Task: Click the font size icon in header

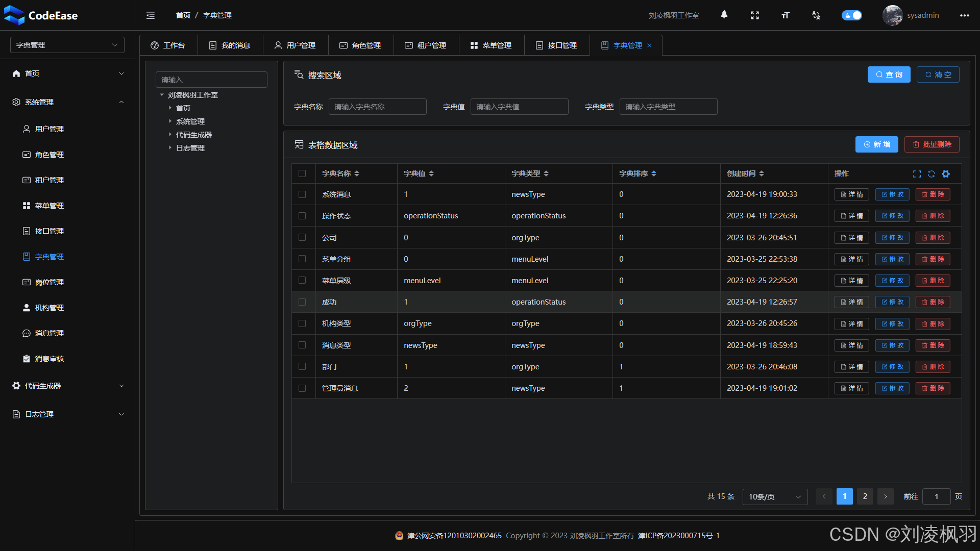Action: (x=785, y=15)
